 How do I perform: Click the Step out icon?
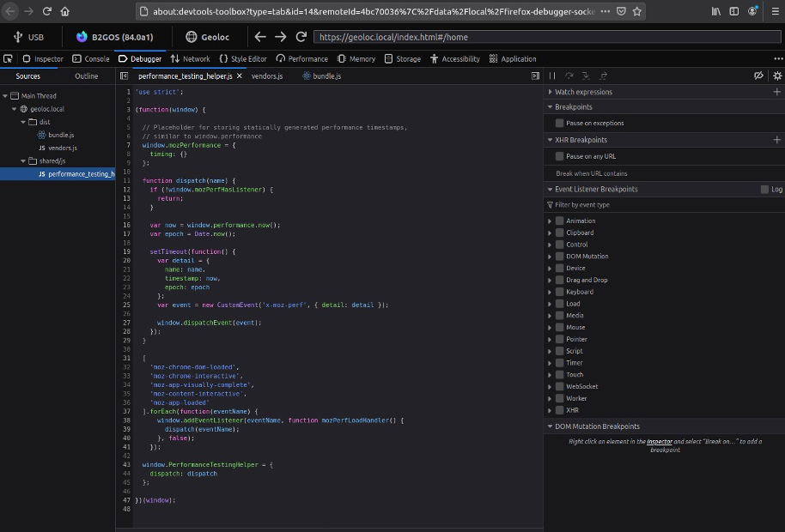pos(602,76)
